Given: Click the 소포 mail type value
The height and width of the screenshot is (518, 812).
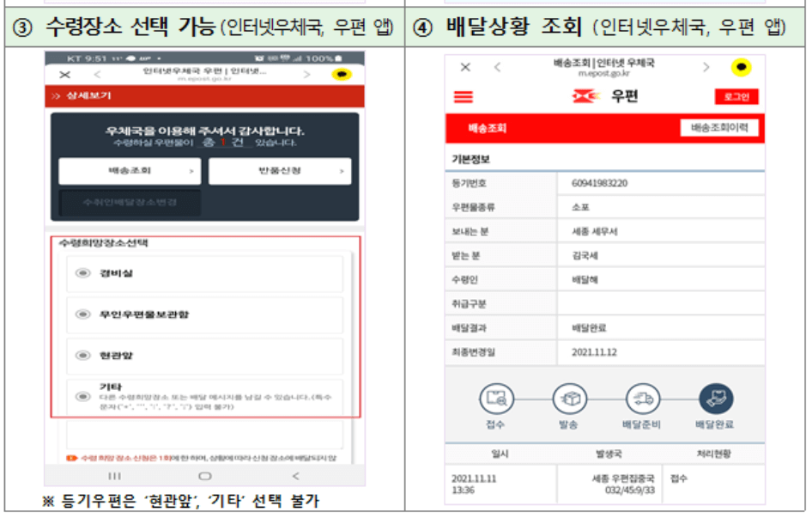Looking at the screenshot, I should [x=580, y=207].
